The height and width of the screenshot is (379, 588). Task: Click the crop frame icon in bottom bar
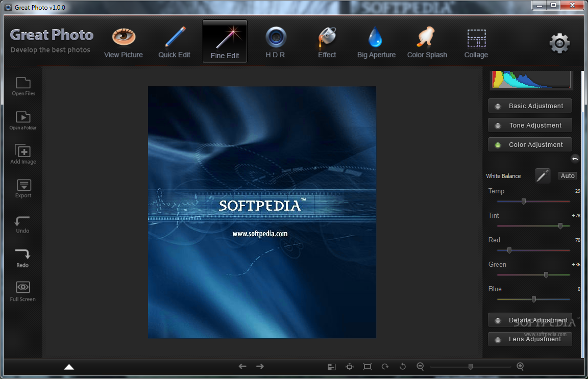click(x=367, y=367)
